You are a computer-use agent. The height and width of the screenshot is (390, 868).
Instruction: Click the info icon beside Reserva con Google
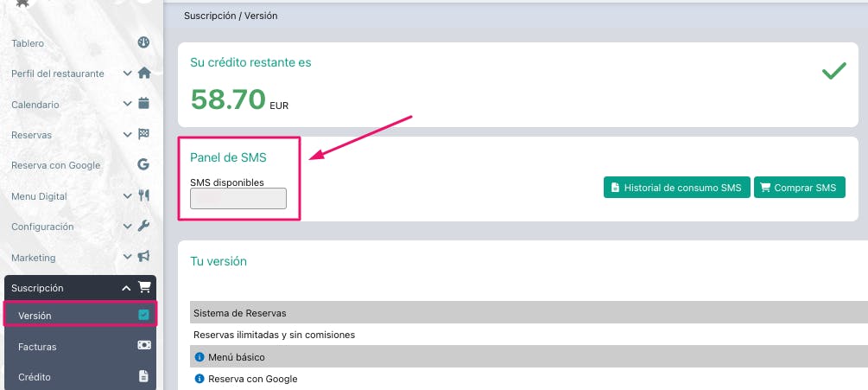(200, 379)
